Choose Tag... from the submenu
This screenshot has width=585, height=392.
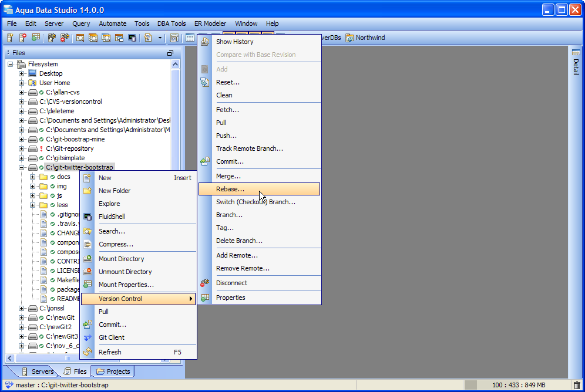click(x=259, y=228)
